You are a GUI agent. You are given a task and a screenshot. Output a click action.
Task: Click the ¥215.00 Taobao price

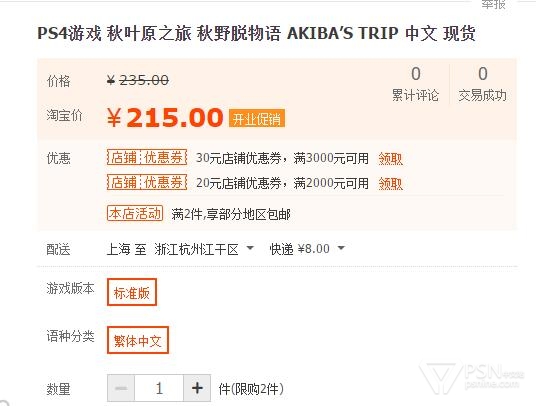pos(165,118)
